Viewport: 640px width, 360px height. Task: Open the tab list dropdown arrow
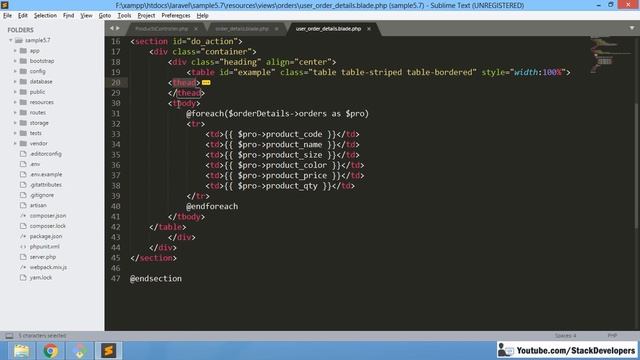tap(631, 28)
